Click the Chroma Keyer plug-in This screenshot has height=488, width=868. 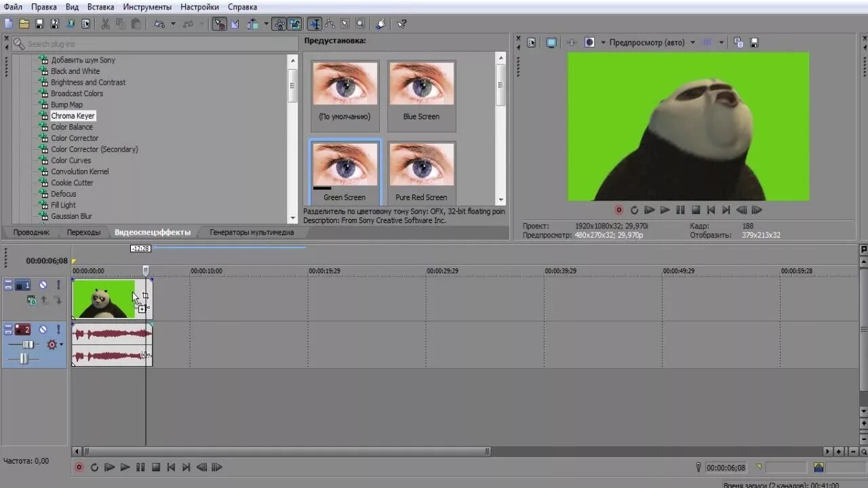(x=73, y=116)
